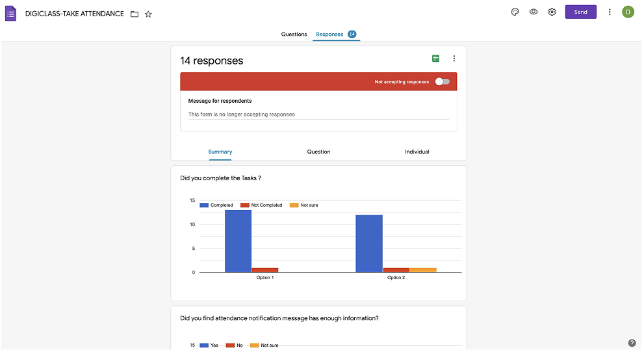Click Option 2 blue Completed bar
Viewport: 644px width, 352px height.
coord(369,243)
